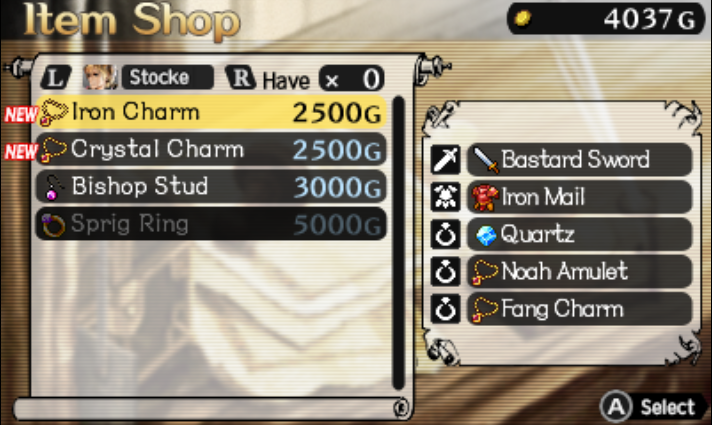
Task: Select the equipped Noah Amulet entry
Action: pos(579,272)
